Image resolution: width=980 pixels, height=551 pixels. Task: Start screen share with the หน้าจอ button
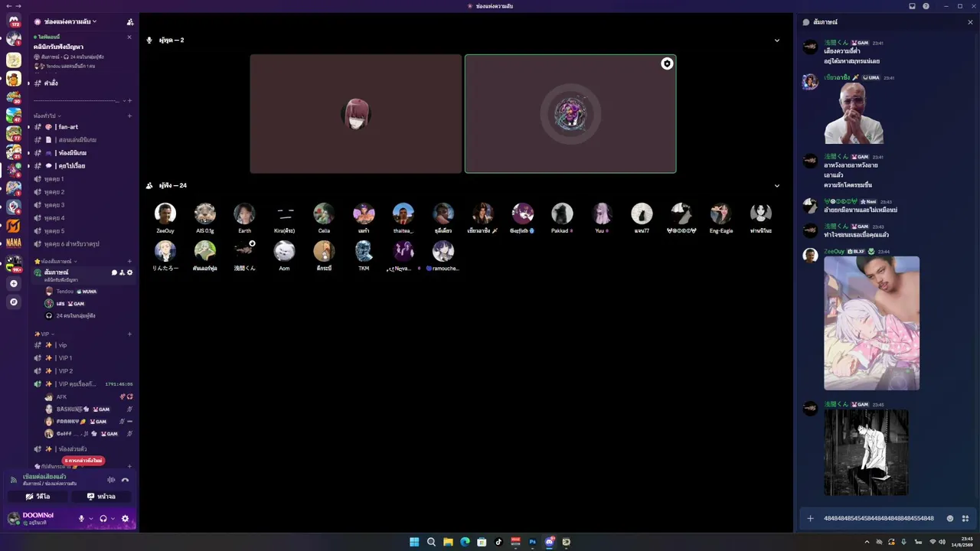coord(101,497)
